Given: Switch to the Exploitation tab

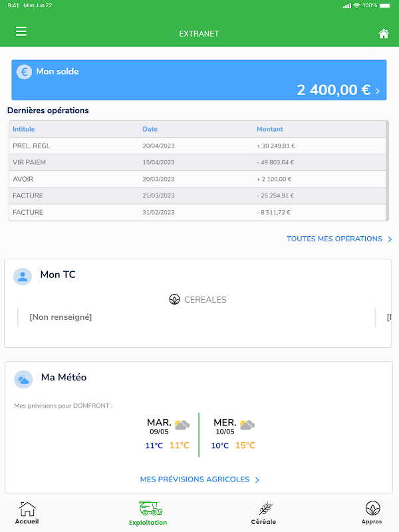Looking at the screenshot, I should click(148, 513).
